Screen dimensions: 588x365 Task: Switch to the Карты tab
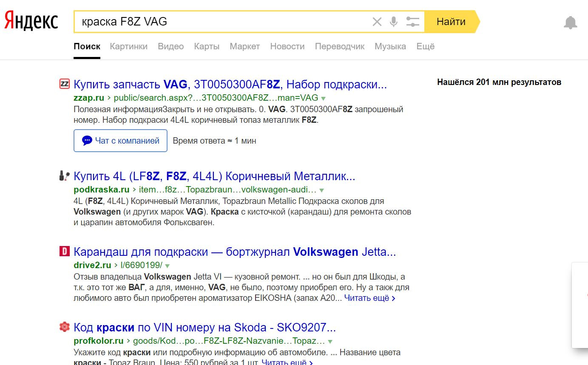207,46
